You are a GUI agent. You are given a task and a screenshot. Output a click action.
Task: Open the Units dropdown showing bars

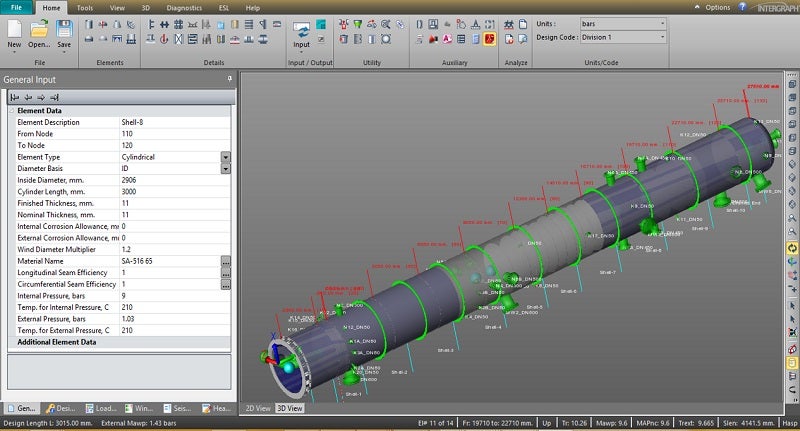pyautogui.click(x=662, y=23)
